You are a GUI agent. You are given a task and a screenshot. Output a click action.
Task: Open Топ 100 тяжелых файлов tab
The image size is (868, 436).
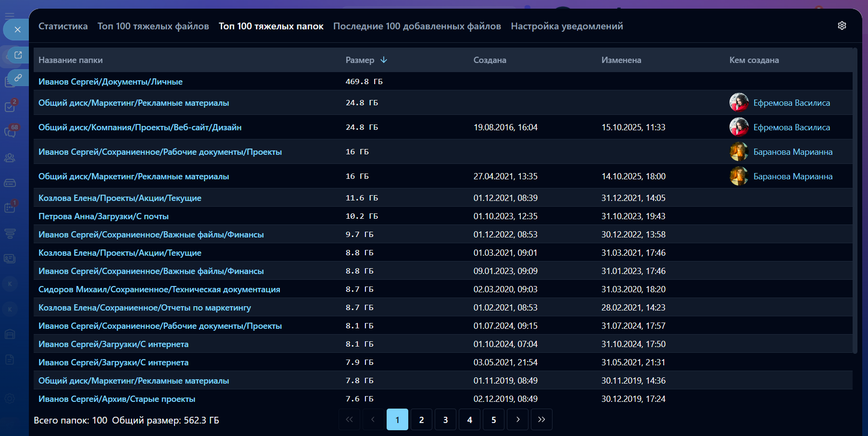coord(153,26)
